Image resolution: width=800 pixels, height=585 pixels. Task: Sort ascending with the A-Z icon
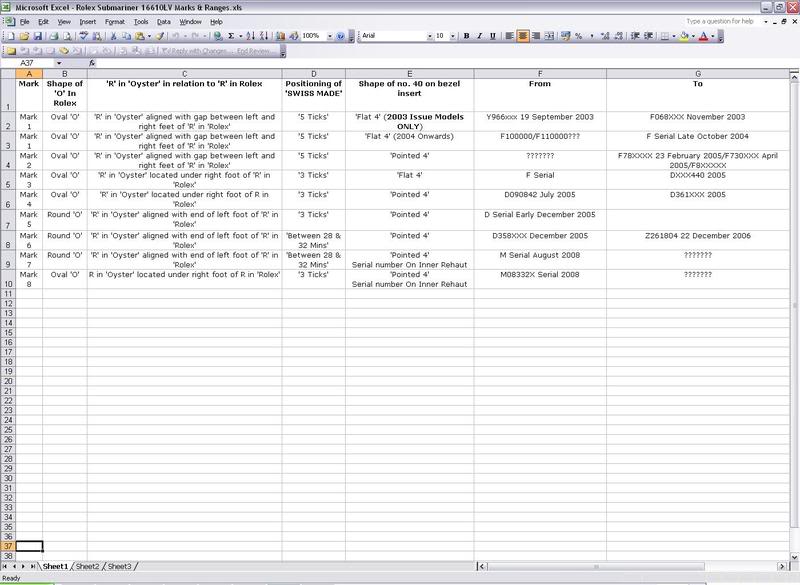251,36
